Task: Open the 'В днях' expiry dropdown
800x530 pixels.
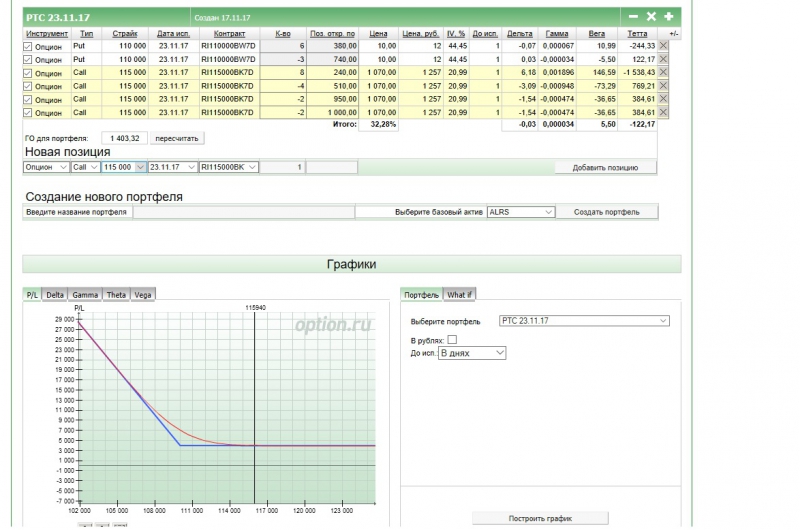Action: click(x=473, y=353)
